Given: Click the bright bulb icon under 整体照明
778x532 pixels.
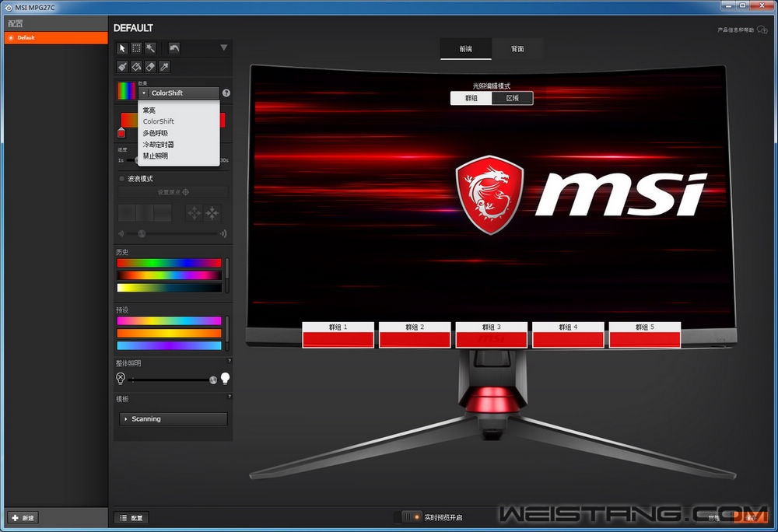Looking at the screenshot, I should (x=226, y=378).
